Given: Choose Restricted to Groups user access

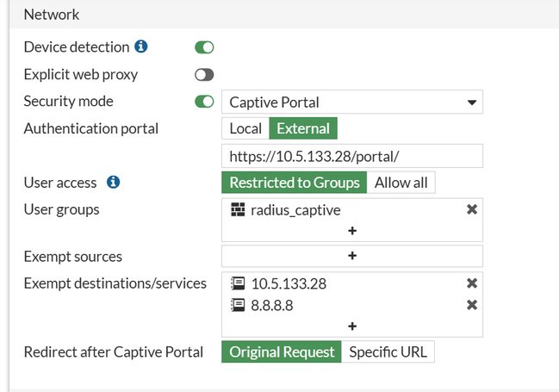Looking at the screenshot, I should tap(295, 183).
